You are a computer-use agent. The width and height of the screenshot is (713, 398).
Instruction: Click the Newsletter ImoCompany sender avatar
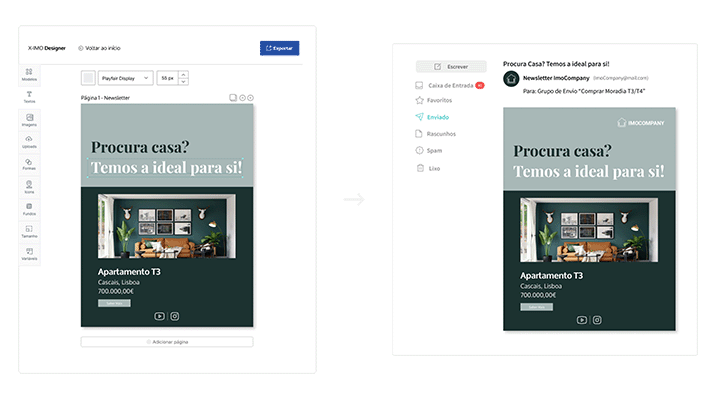[x=511, y=79]
